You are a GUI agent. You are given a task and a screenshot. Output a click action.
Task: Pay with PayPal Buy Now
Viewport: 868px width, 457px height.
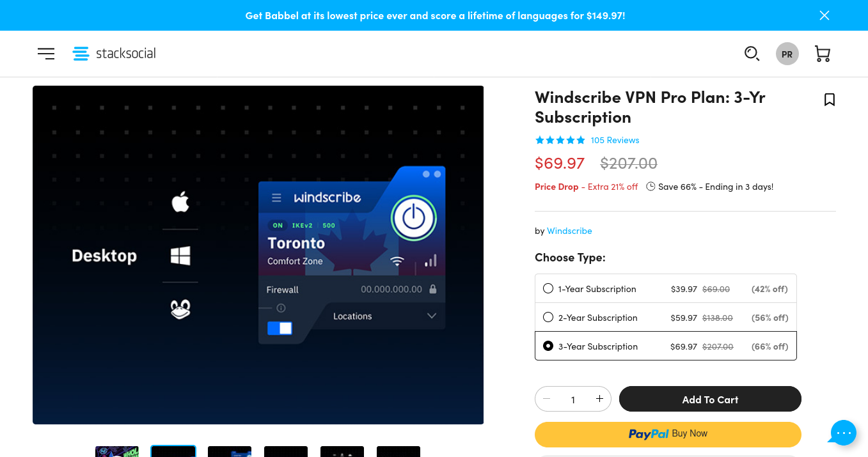(x=668, y=434)
